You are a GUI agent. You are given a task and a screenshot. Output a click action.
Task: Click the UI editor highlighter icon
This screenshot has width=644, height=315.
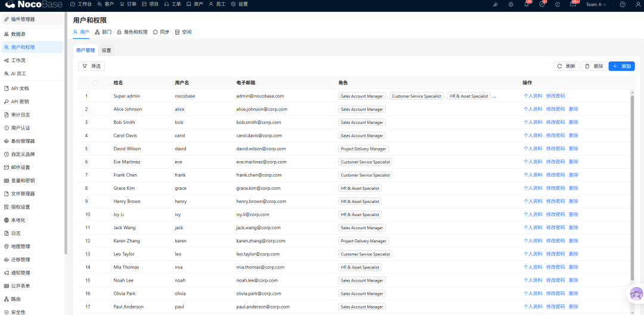click(x=496, y=5)
